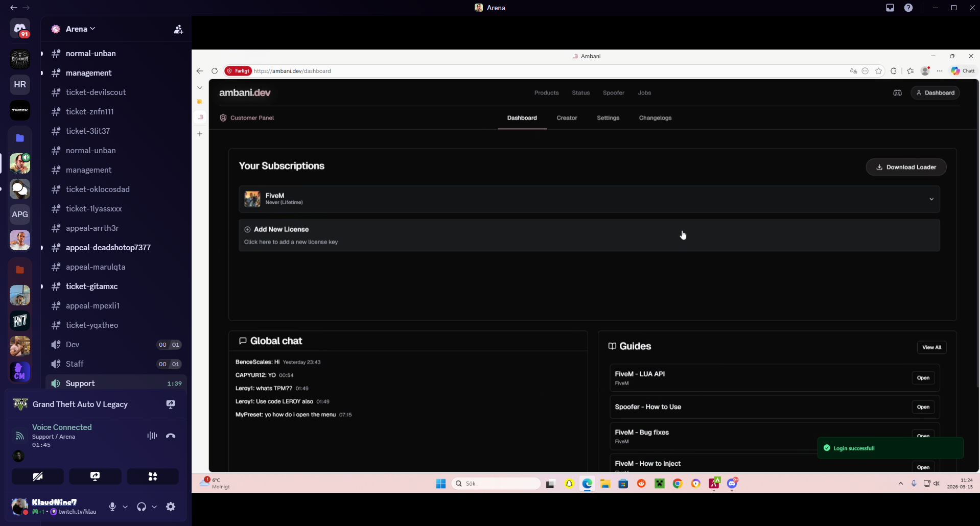Open the HR server in Discord sidebar

[x=20, y=85]
